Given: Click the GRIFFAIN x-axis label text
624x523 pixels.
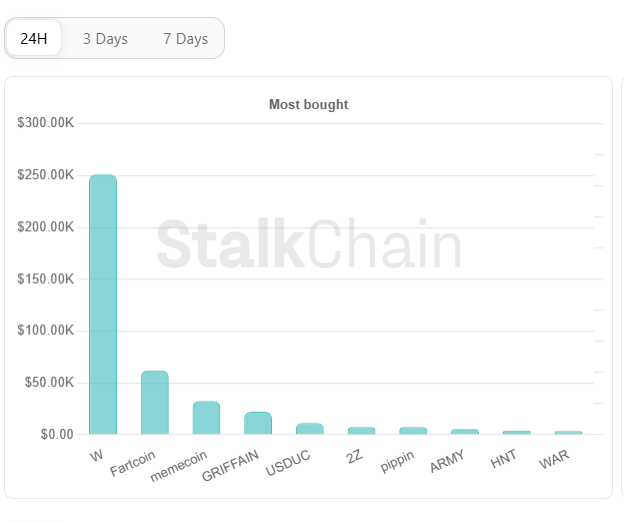Looking at the screenshot, I should (231, 468).
